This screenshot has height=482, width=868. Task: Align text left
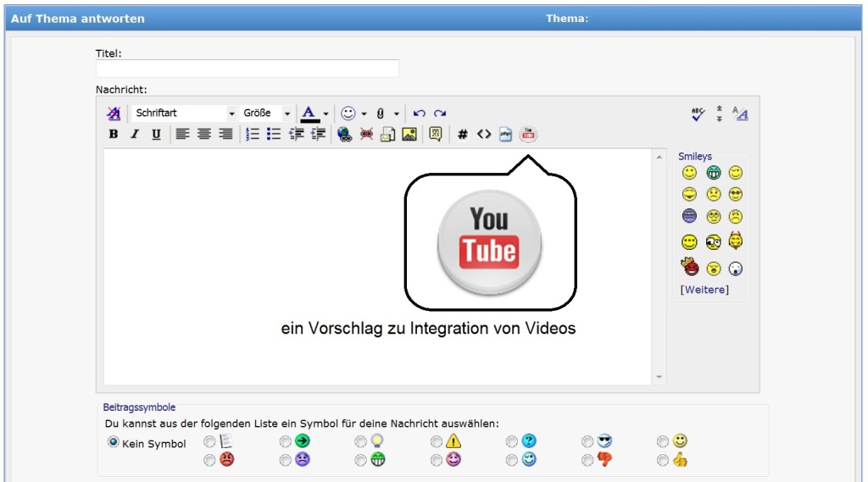pyautogui.click(x=182, y=134)
